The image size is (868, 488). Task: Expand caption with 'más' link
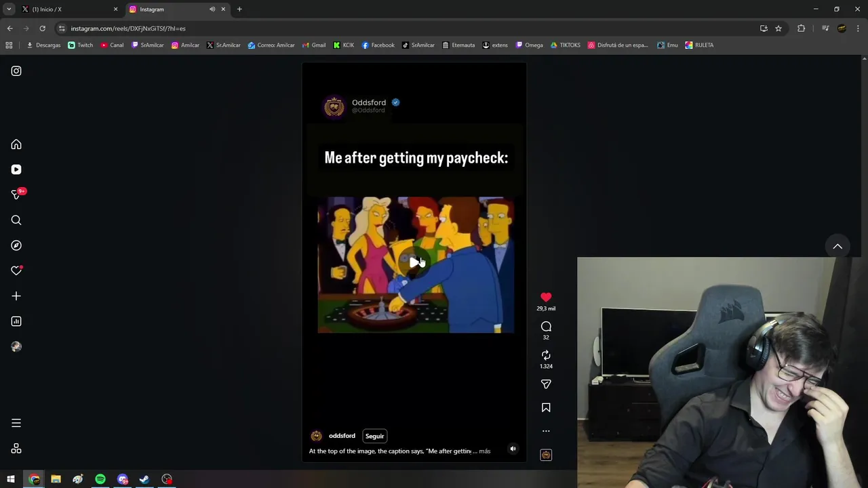484,451
